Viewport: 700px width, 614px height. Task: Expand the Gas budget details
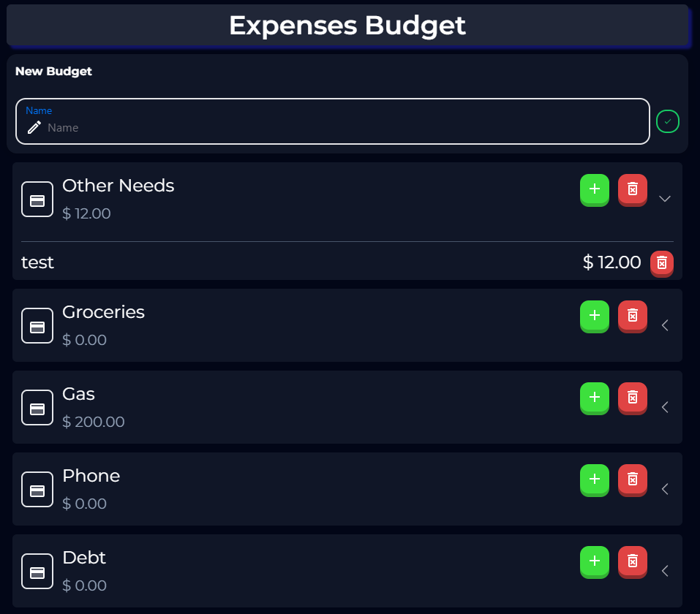pyautogui.click(x=665, y=407)
